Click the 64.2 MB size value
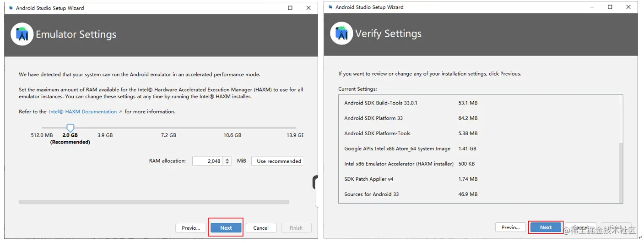The height and width of the screenshot is (243, 644). [468, 118]
